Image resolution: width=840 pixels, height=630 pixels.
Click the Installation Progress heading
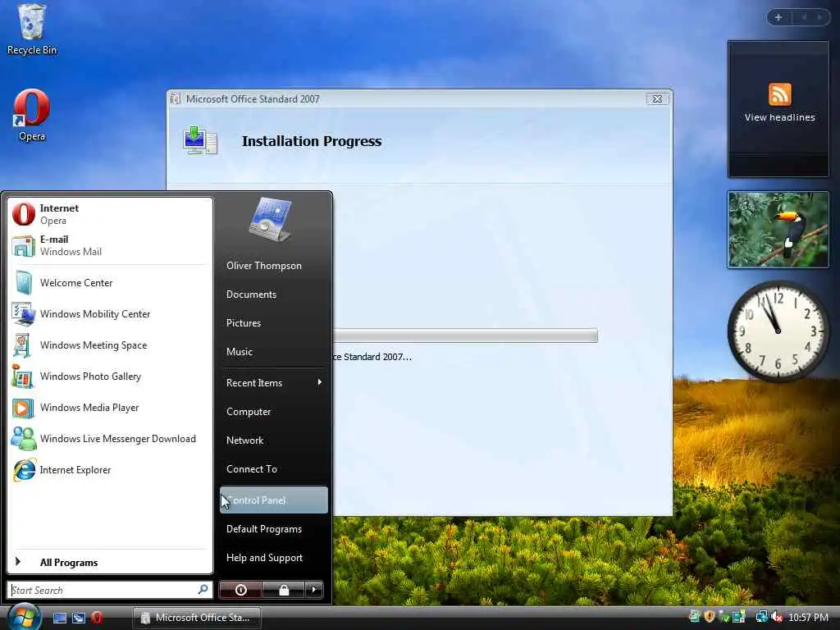[x=312, y=141]
